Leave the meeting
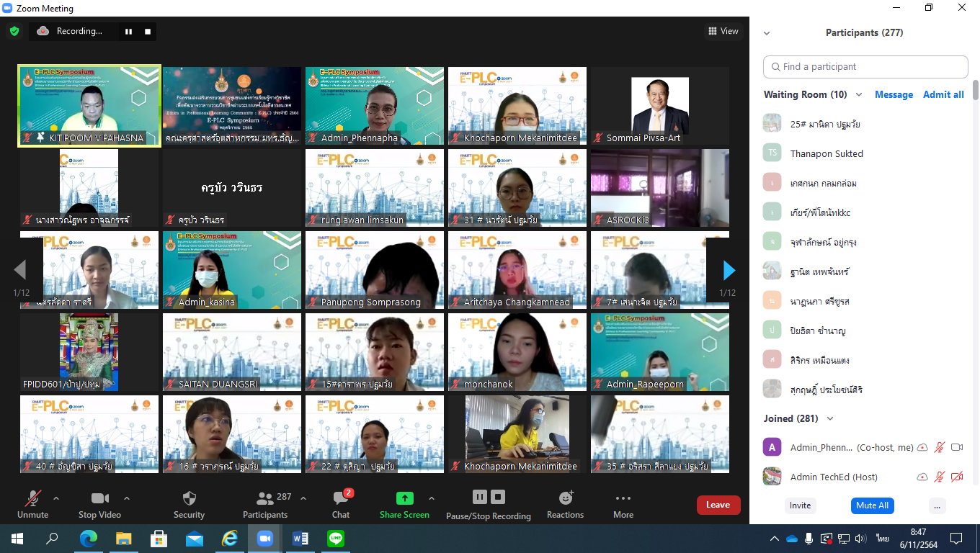 pyautogui.click(x=718, y=505)
